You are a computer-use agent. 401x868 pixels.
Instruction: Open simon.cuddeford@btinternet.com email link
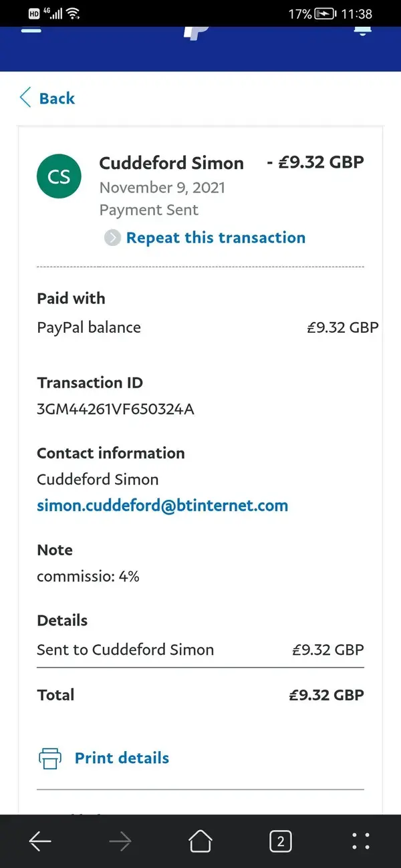[x=162, y=505]
